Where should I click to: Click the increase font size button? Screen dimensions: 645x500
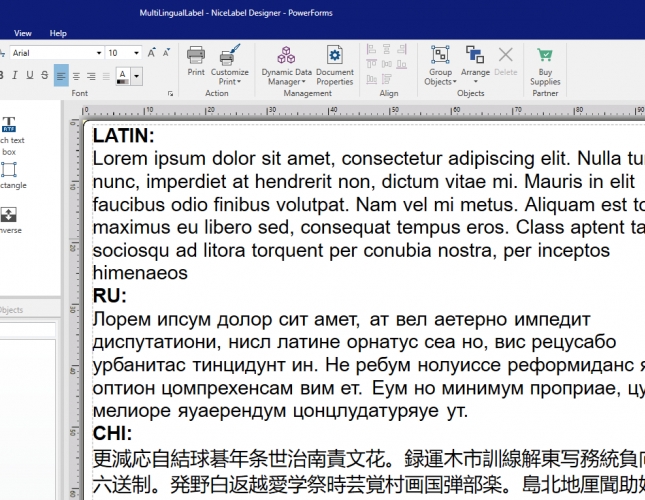tap(152, 52)
